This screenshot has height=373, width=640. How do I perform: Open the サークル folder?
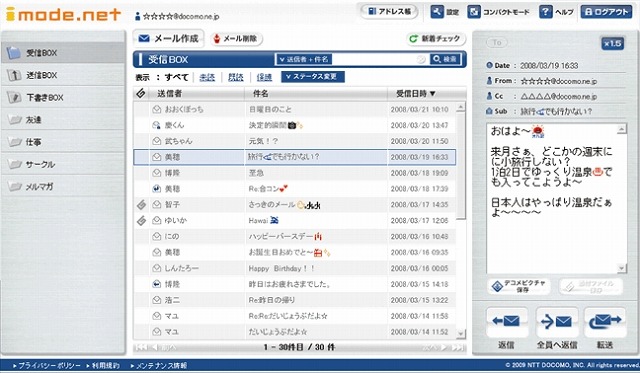click(63, 164)
